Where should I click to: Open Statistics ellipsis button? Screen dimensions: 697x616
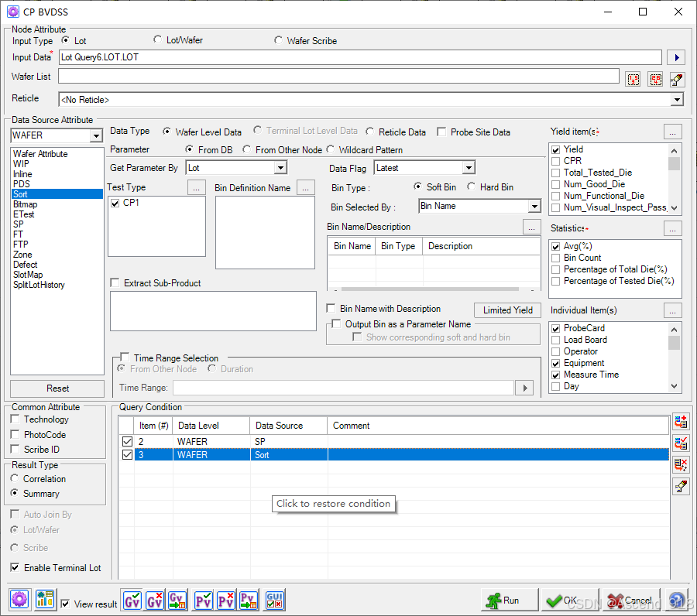672,228
